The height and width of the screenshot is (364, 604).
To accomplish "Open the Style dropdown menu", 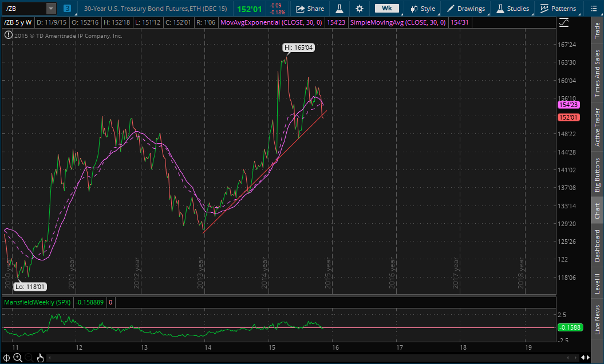I will pyautogui.click(x=423, y=9).
